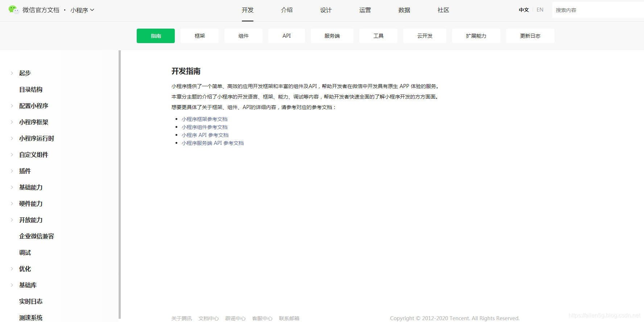Open 开放能力 in the sidebar

(31, 220)
